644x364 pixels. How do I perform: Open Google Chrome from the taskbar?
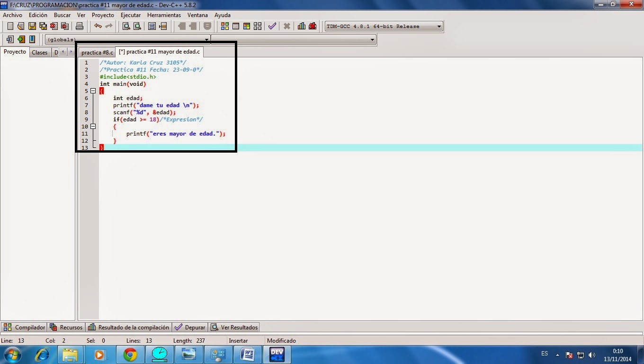click(130, 354)
